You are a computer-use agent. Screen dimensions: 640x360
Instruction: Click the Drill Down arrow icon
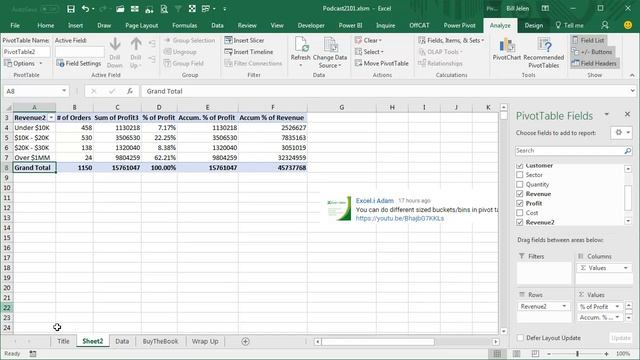pyautogui.click(x=115, y=44)
